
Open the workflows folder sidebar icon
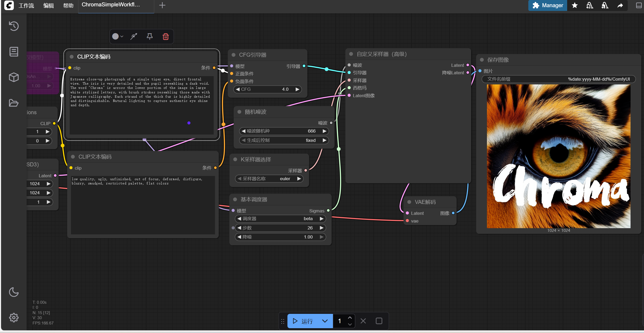(14, 103)
